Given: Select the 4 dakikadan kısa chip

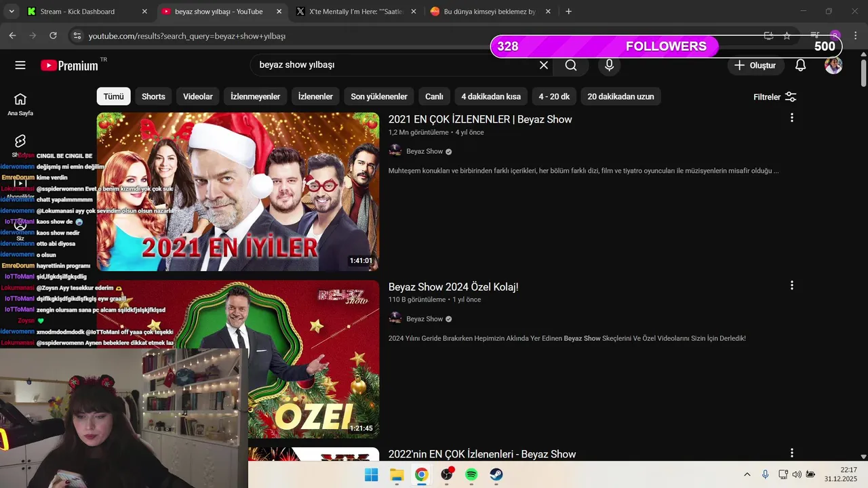Looking at the screenshot, I should click(x=491, y=97).
